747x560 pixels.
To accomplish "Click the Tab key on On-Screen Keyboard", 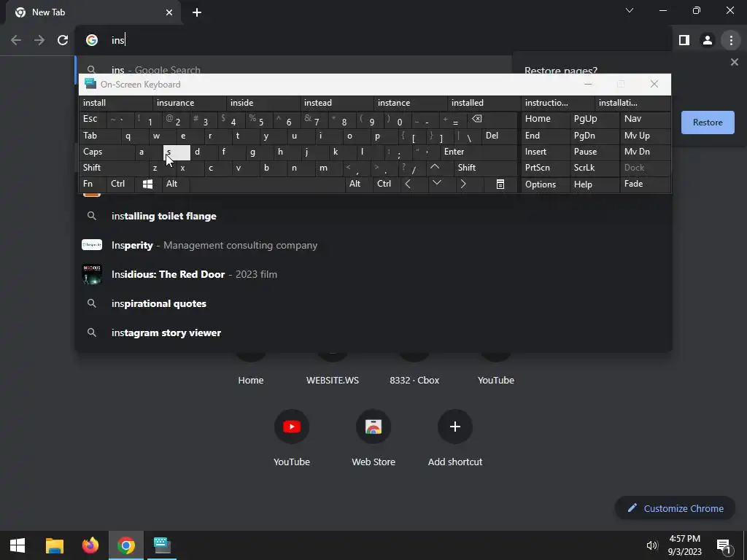I will (99, 136).
